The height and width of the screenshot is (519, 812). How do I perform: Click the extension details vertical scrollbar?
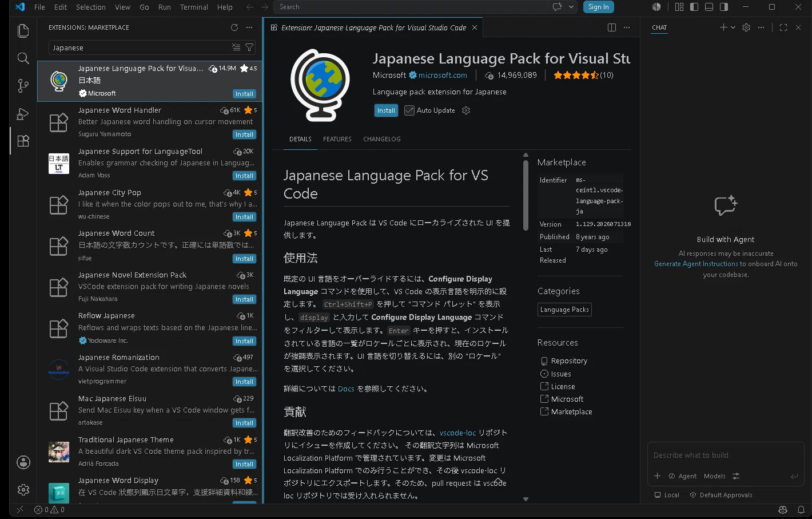526,195
